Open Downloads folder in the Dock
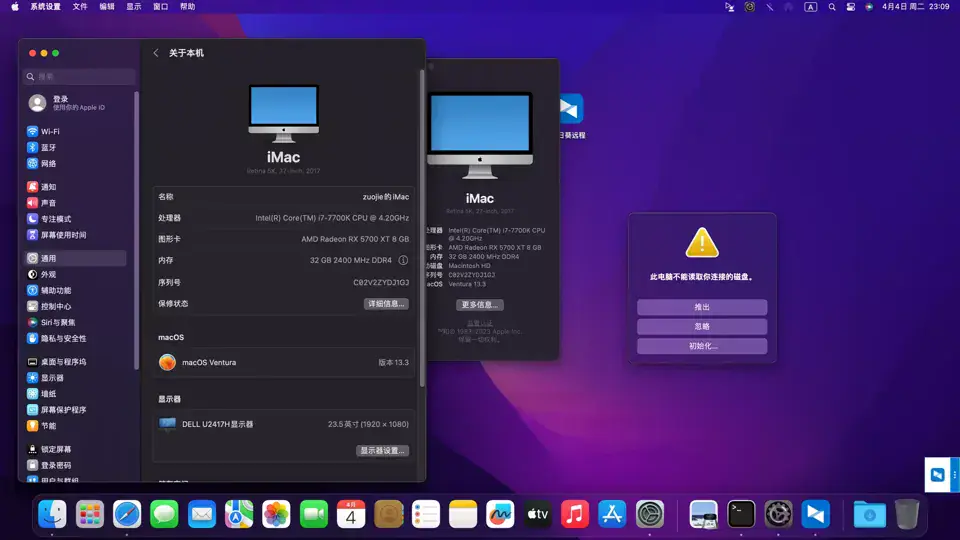 pos(869,514)
